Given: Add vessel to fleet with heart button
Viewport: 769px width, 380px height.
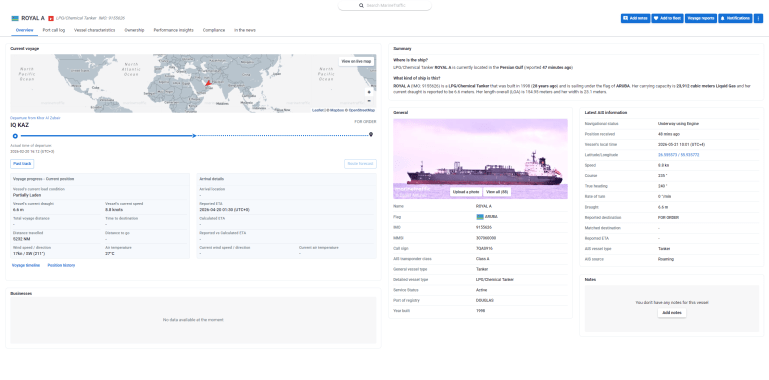Looking at the screenshot, I should point(667,18).
